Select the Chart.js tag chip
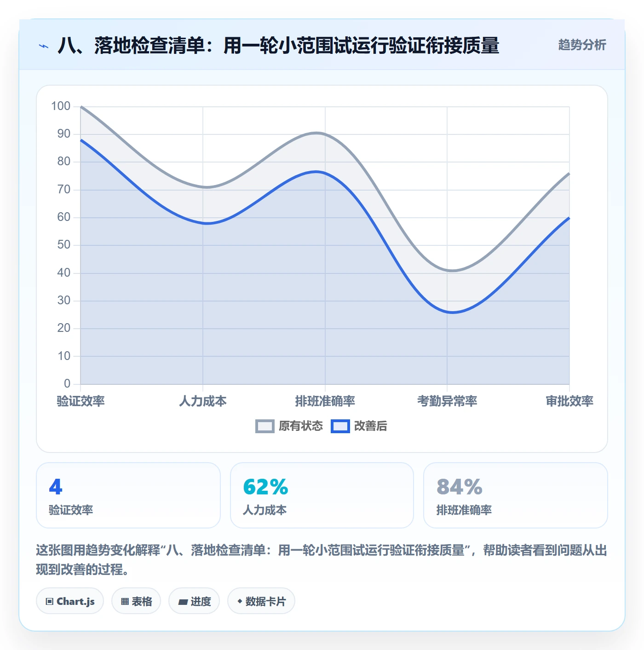 (x=70, y=601)
